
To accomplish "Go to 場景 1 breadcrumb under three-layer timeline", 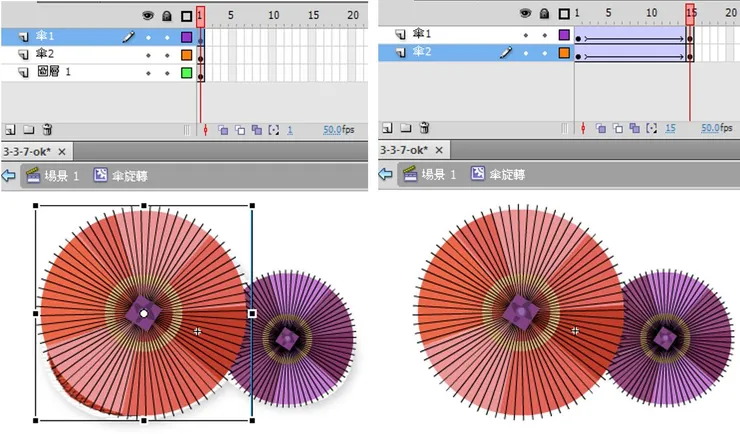I will (53, 176).
